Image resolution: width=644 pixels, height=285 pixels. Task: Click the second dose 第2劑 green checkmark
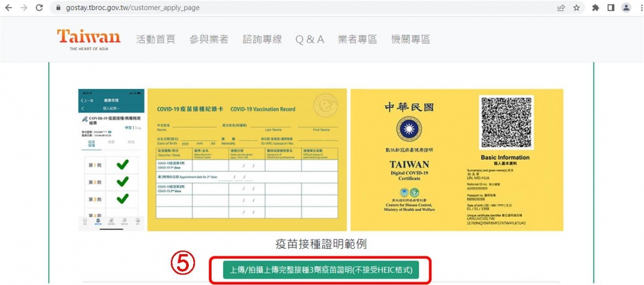[x=122, y=182]
